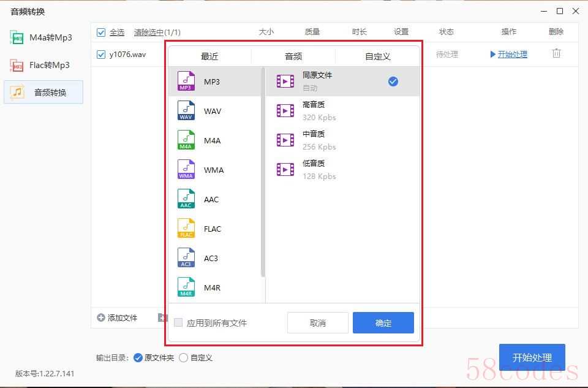Click the 开始处理 link for y1076.wav

pos(512,55)
